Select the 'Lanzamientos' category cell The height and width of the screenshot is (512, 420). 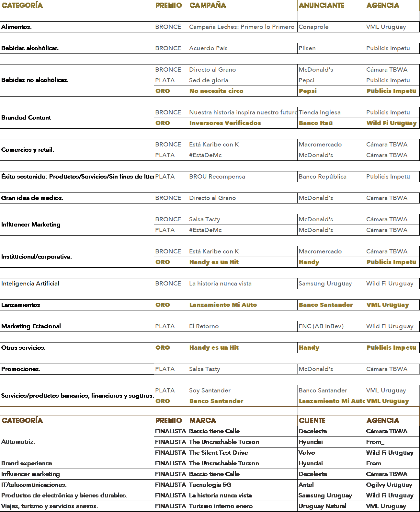click(77, 305)
